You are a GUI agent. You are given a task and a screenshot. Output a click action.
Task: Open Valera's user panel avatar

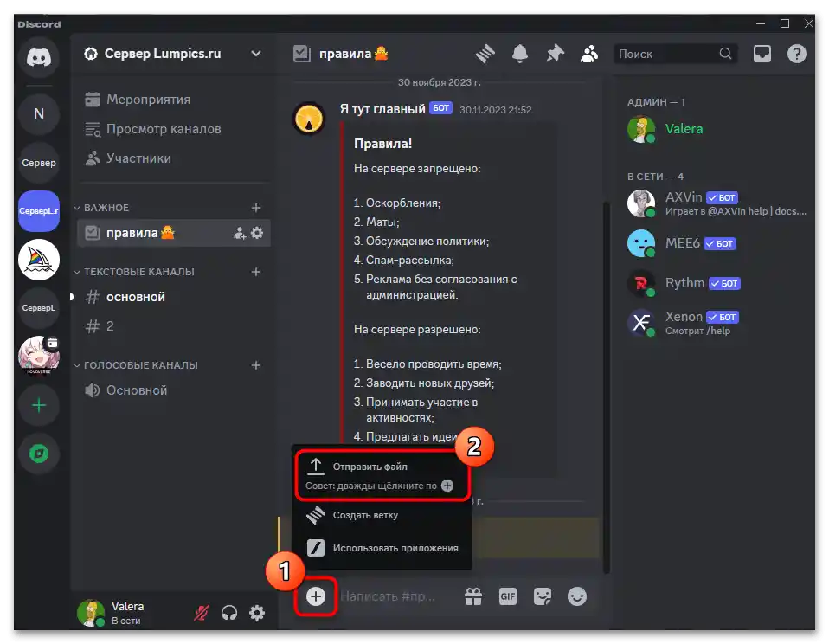pyautogui.click(x=90, y=613)
